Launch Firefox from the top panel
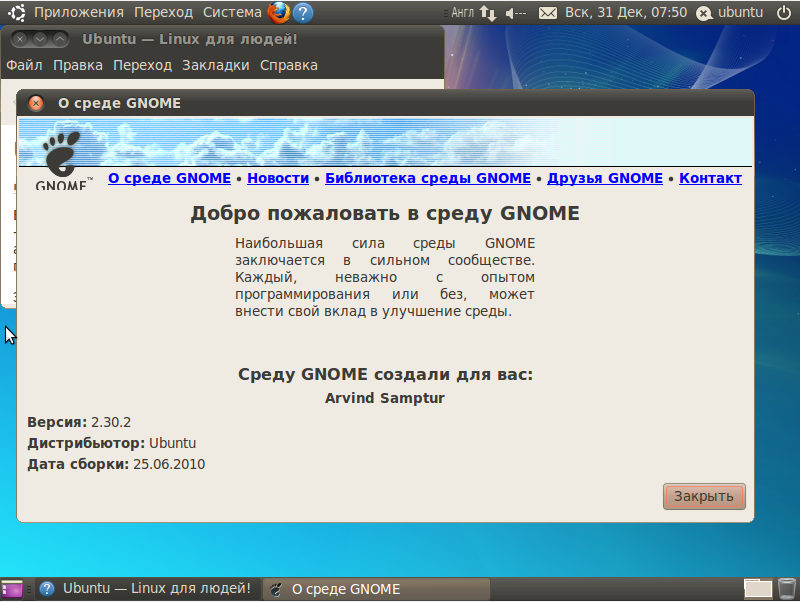 click(x=279, y=12)
